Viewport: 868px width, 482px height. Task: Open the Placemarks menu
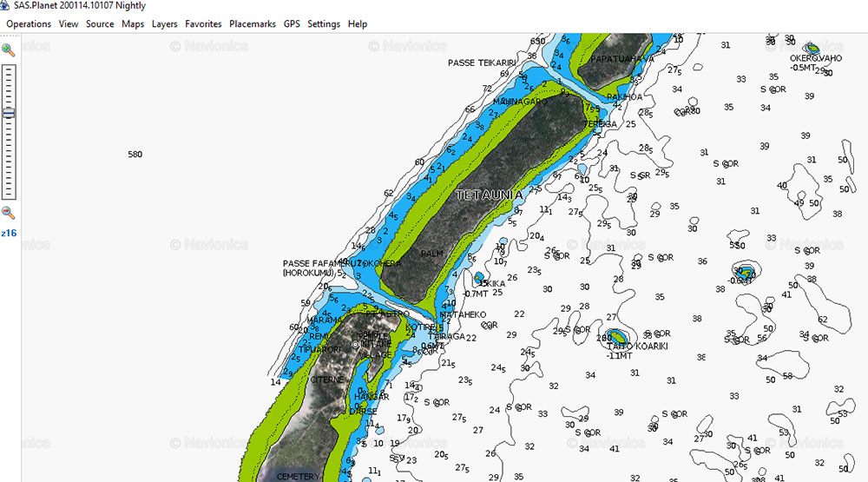click(253, 24)
